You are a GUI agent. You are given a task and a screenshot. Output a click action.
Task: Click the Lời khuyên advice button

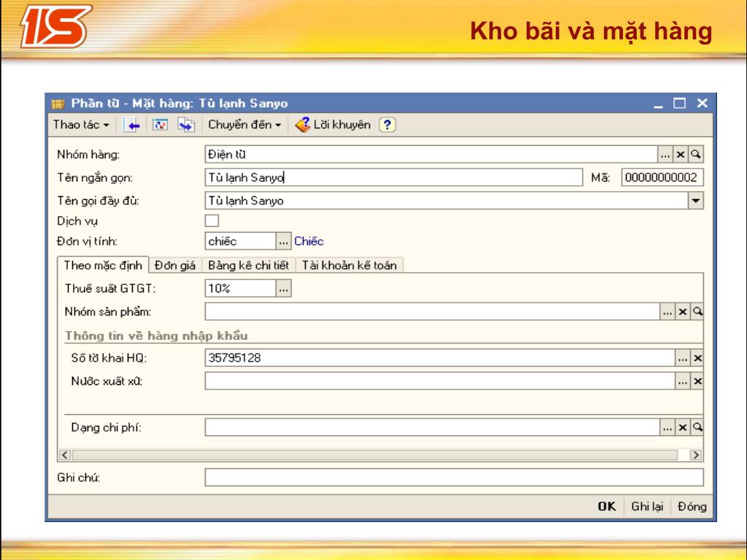pyautogui.click(x=333, y=125)
